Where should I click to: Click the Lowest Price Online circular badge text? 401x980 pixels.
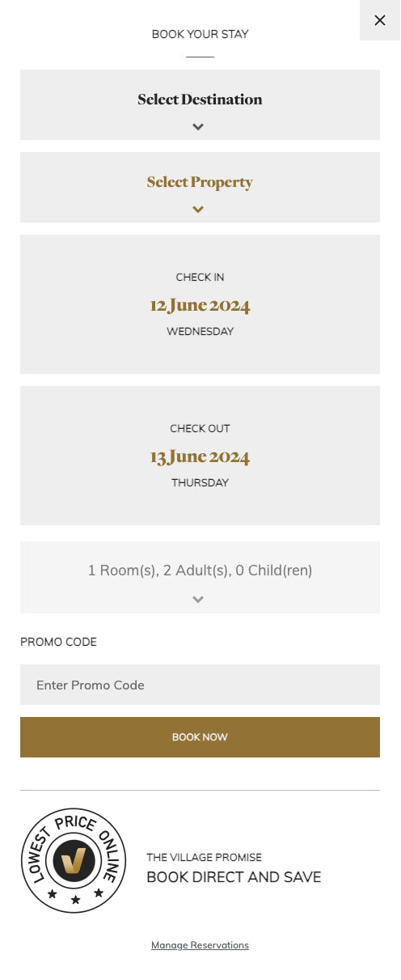click(74, 860)
